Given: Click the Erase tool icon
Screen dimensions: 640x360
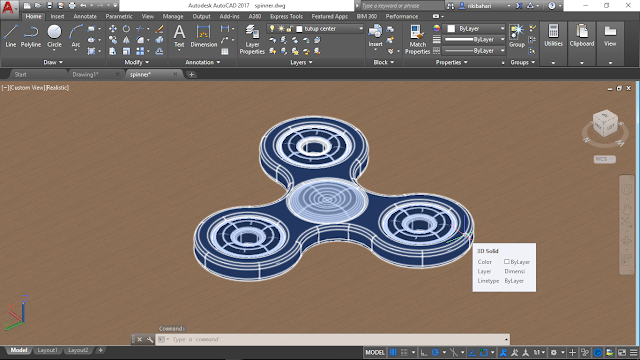Looking at the screenshot, I should tap(160, 29).
